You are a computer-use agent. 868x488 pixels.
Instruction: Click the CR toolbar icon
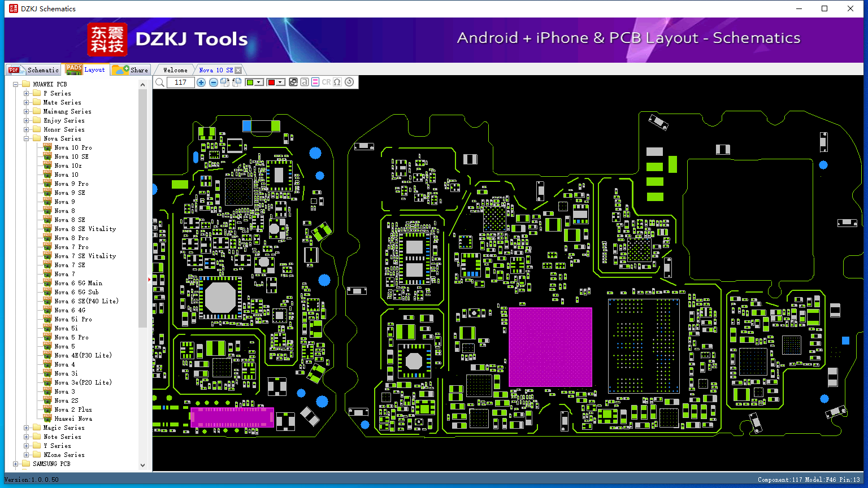coord(326,82)
